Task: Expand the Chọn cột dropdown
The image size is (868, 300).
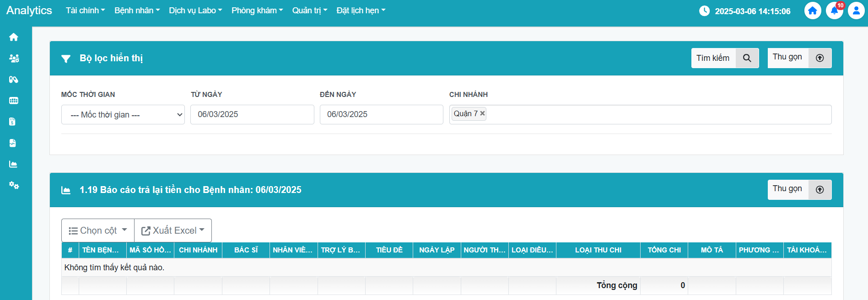Action: click(x=98, y=230)
